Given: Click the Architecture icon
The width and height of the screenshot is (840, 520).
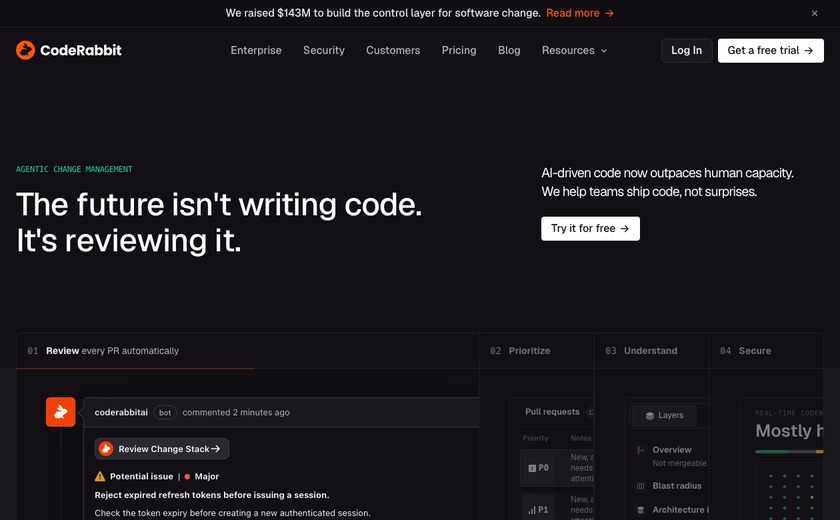Looking at the screenshot, I should click(x=640, y=510).
